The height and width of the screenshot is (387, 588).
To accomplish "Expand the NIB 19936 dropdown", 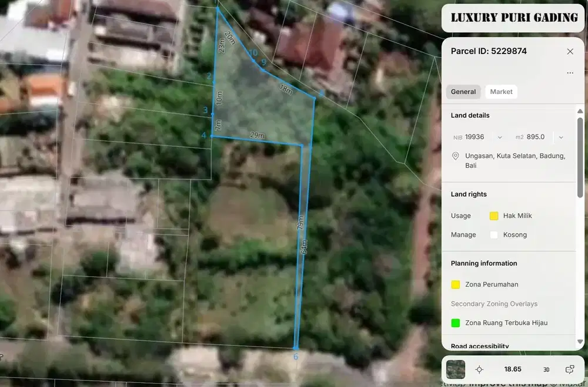I will pos(500,137).
